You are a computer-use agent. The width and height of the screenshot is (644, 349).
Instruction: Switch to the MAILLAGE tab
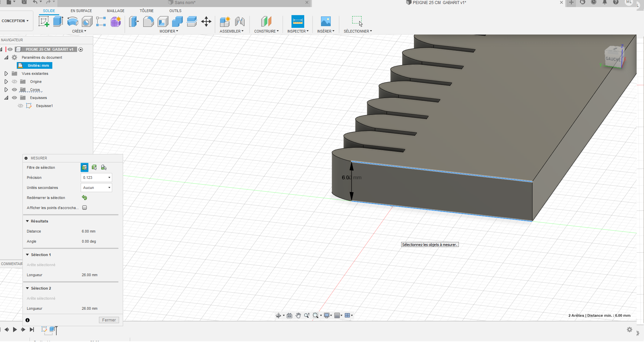tap(115, 11)
